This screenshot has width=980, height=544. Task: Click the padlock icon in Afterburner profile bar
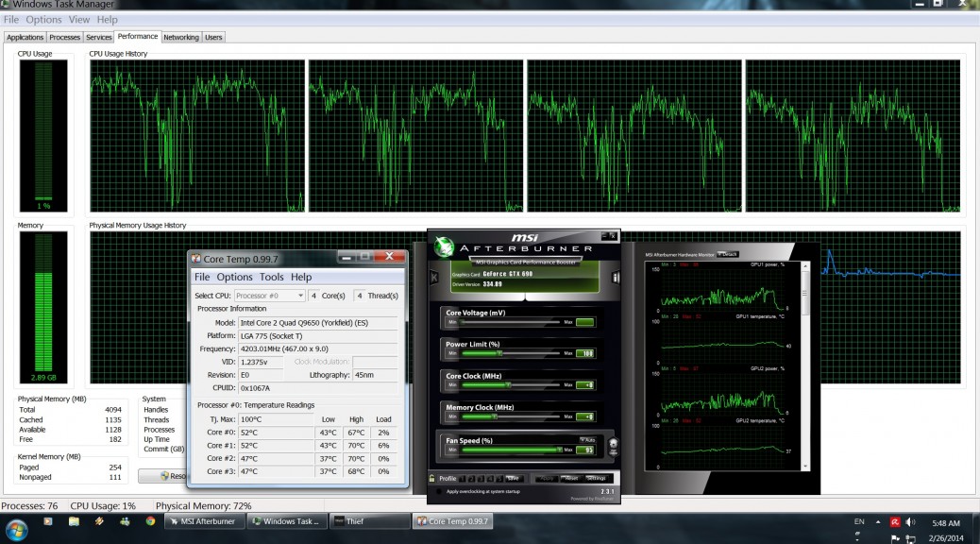click(x=432, y=478)
